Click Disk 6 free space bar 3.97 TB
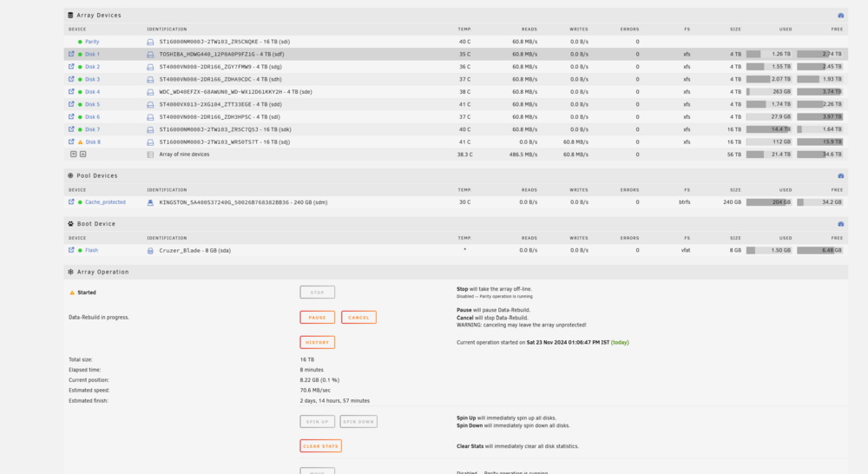The width and height of the screenshot is (868, 474). [820, 117]
